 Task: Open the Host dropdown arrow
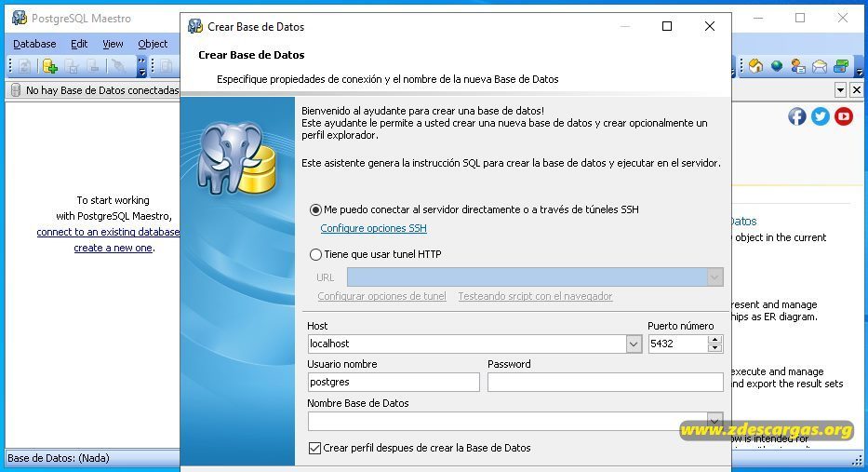coord(634,344)
